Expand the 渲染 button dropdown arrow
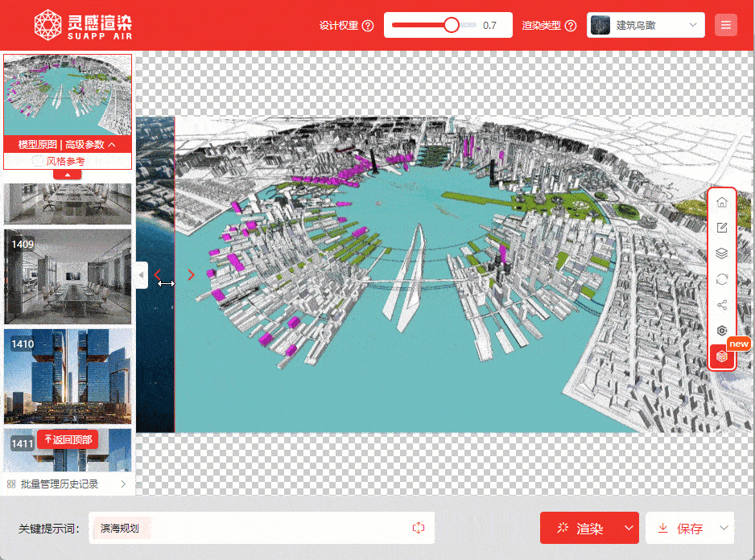 pyautogui.click(x=628, y=528)
